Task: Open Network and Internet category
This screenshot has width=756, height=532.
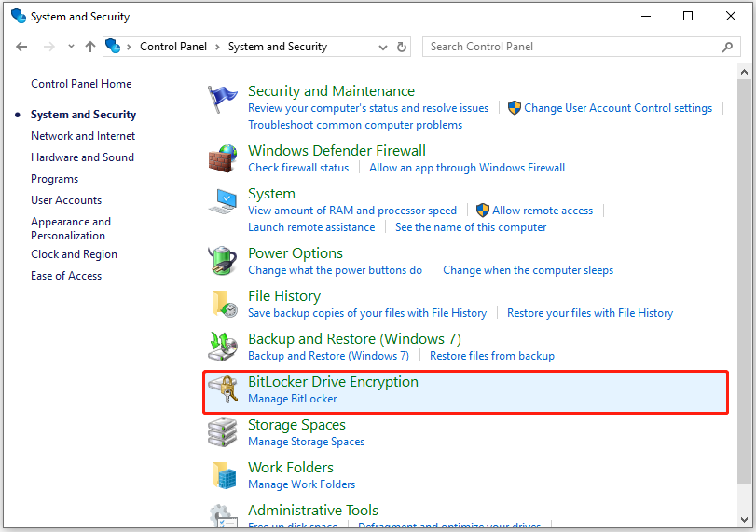Action: tap(83, 136)
